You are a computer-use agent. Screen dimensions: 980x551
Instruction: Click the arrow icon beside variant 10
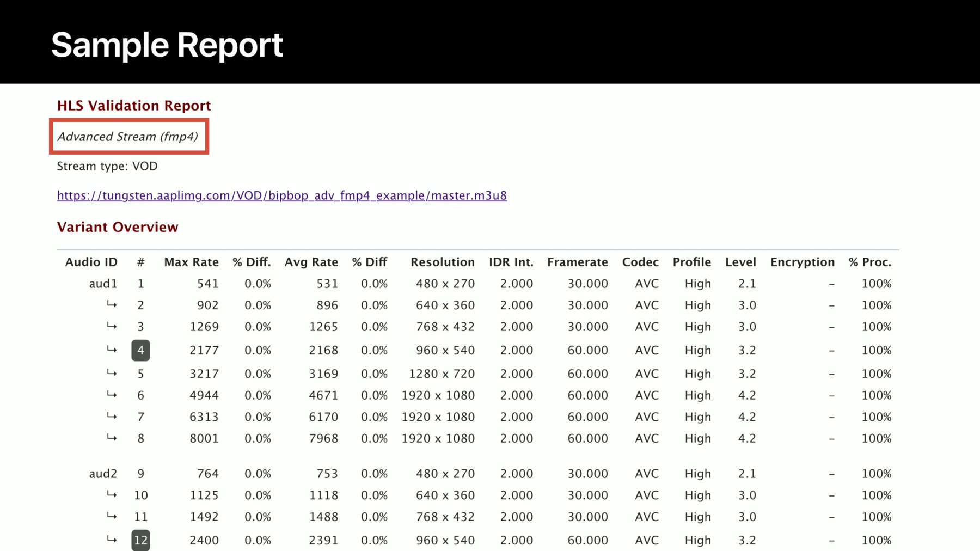(112, 494)
